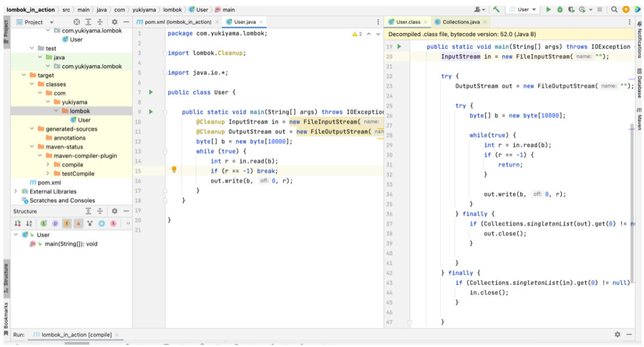Hide the Project panel with the minus icon
The image size is (644, 347).
[x=126, y=22]
